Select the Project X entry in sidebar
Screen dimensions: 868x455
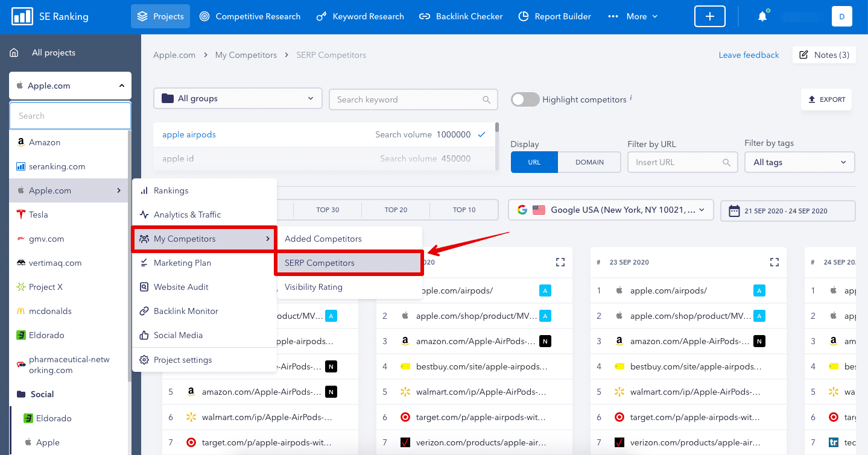coord(68,287)
